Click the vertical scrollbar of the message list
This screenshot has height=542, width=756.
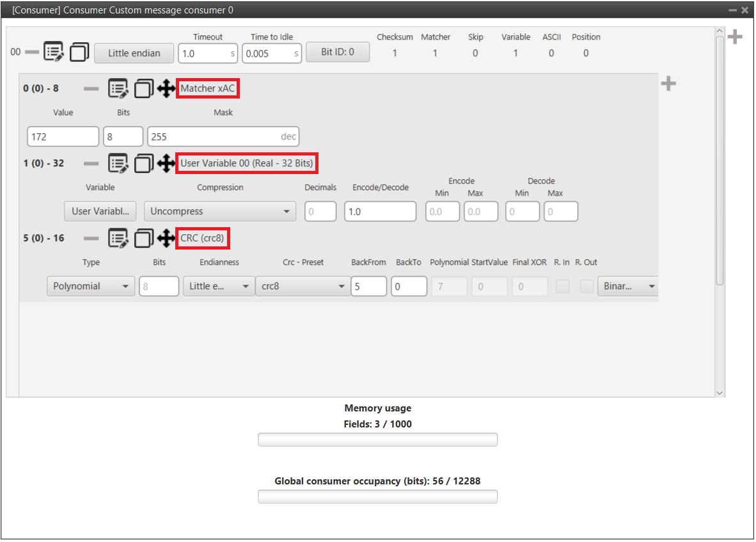point(720,160)
